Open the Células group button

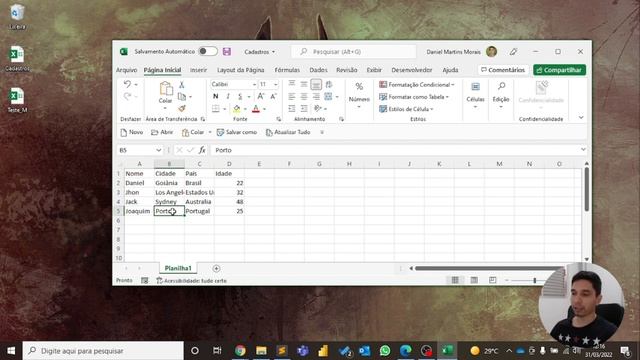tap(475, 96)
